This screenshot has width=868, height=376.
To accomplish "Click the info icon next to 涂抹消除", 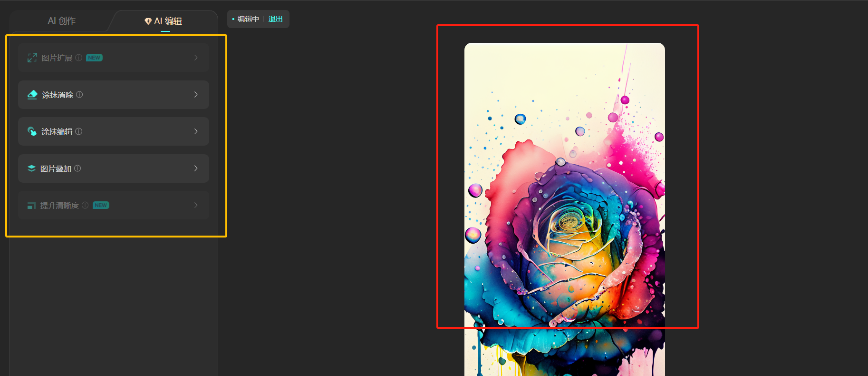I will 79,95.
